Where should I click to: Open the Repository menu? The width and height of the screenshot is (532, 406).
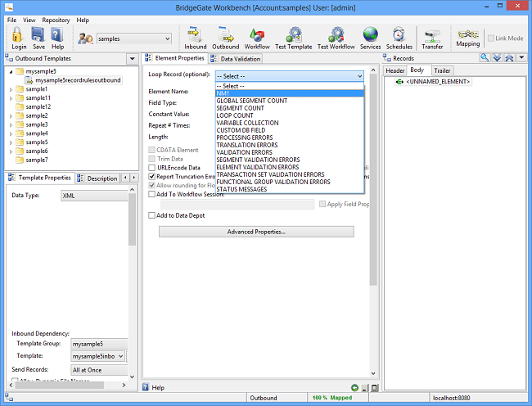click(56, 20)
